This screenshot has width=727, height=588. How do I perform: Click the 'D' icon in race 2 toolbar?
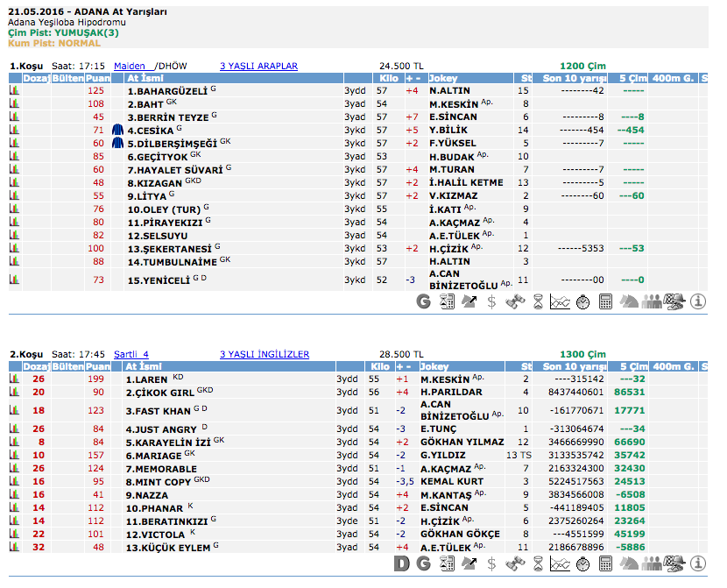pyautogui.click(x=402, y=563)
